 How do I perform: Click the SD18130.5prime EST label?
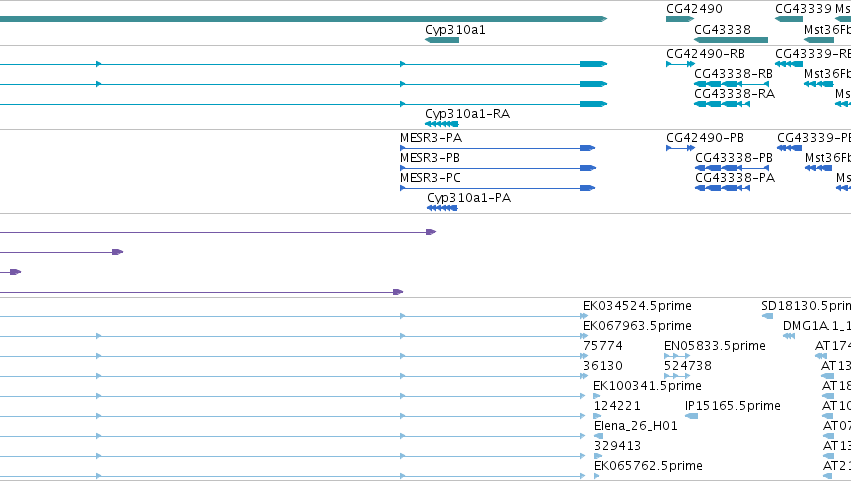(x=805, y=306)
